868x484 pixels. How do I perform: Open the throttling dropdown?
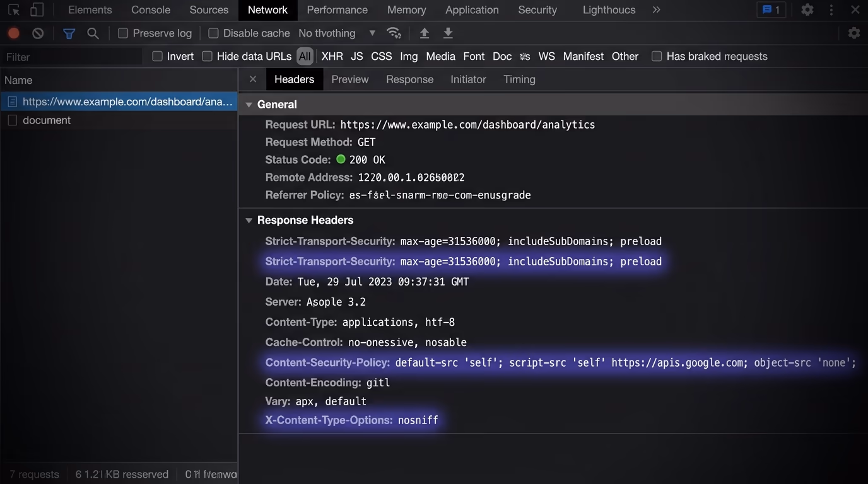[337, 33]
